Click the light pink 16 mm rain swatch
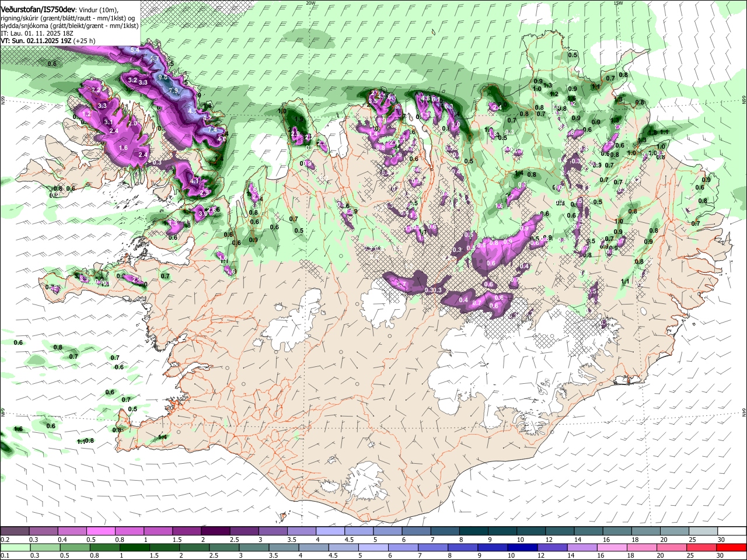Image resolution: width=747 pixels, height=560 pixels. 612,547
